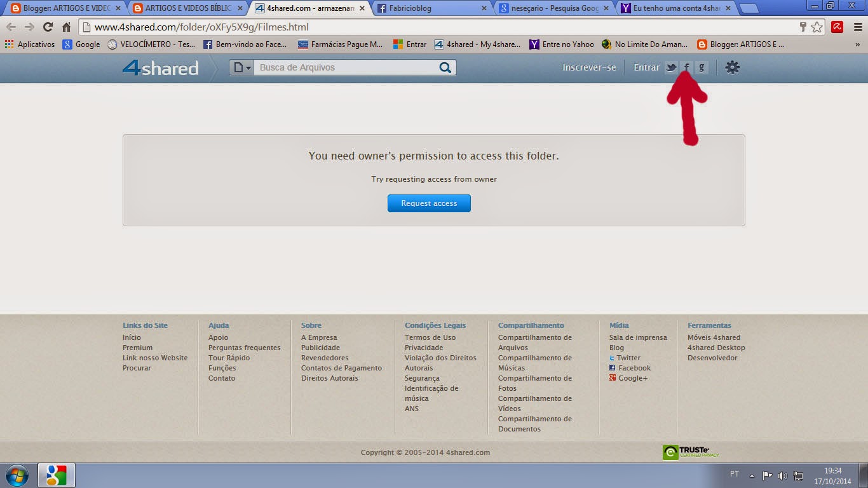Click the Google Chrome taskbar icon
This screenshot has height=488, width=868.
[57, 475]
